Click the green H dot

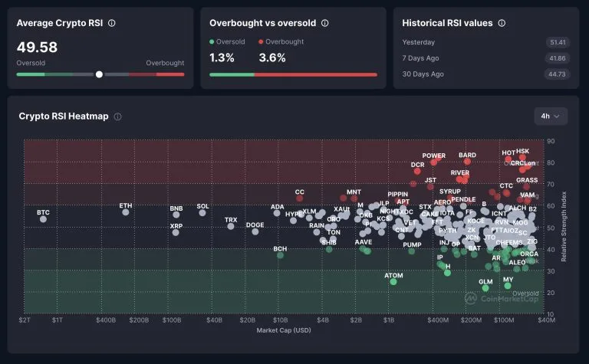point(447,273)
